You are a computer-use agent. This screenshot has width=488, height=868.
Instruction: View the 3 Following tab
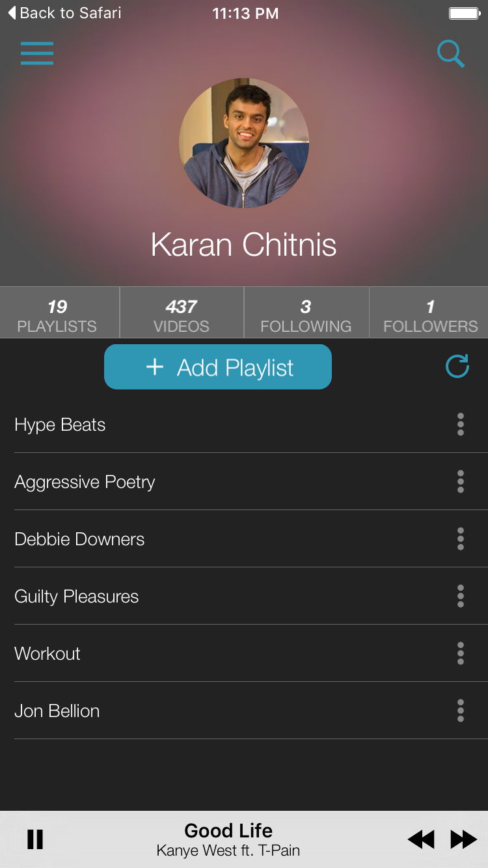(x=306, y=312)
